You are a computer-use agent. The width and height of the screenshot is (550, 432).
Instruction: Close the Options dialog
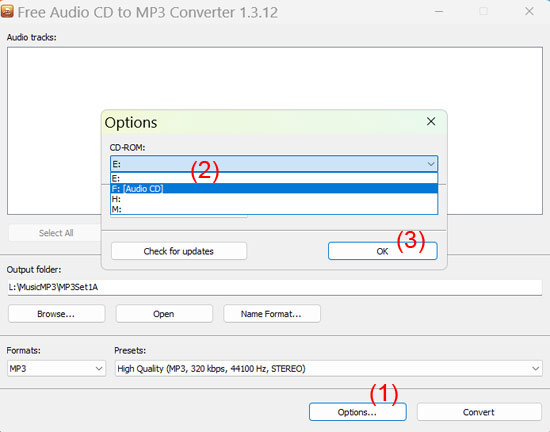431,122
